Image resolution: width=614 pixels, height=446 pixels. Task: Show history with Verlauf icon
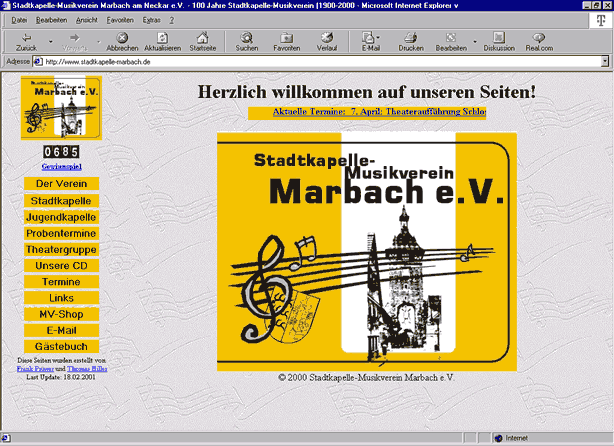click(326, 38)
